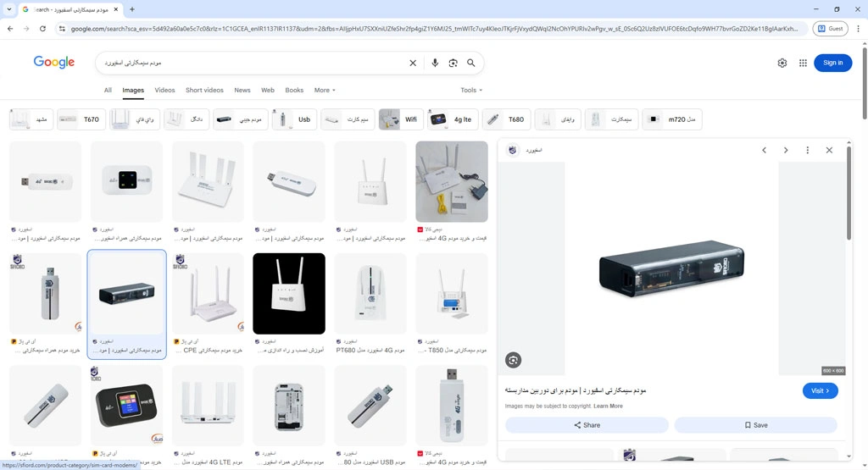Select the m720 filter chip

pyautogui.click(x=672, y=119)
